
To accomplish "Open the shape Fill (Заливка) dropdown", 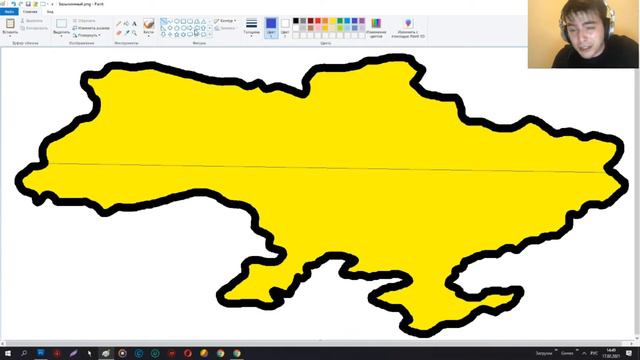I will click(225, 28).
